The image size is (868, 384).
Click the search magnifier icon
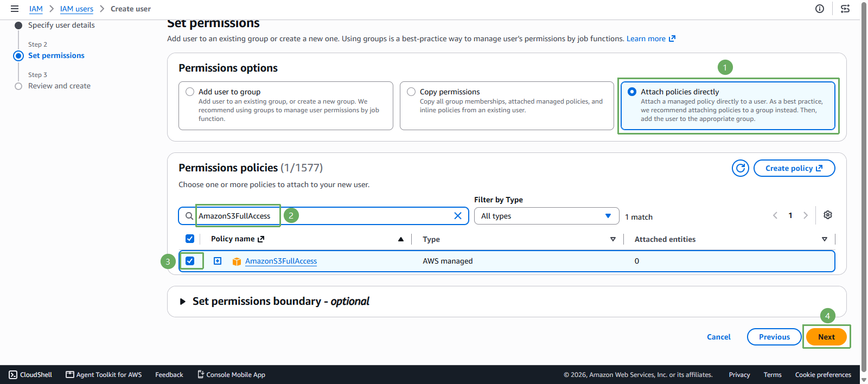point(189,216)
